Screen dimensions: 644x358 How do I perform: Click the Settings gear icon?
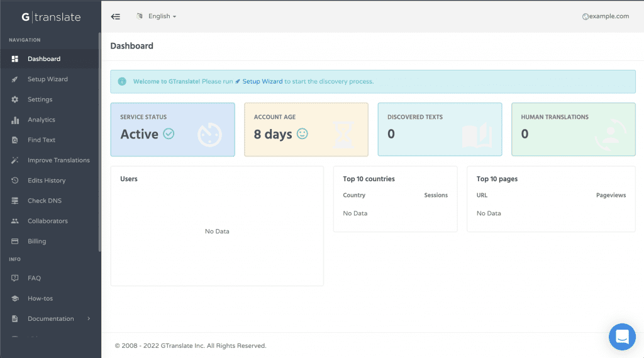[x=15, y=99]
